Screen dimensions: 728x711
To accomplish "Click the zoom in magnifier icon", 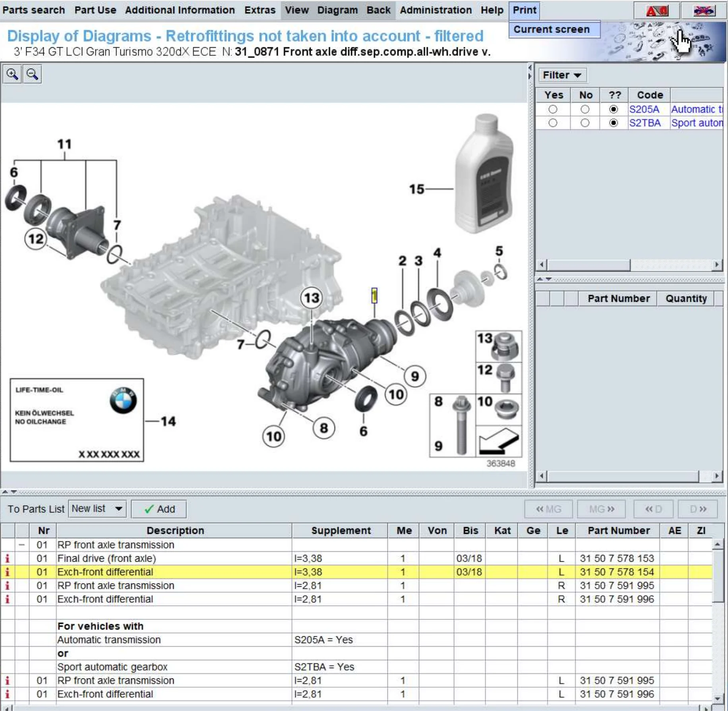I will pos(12,74).
